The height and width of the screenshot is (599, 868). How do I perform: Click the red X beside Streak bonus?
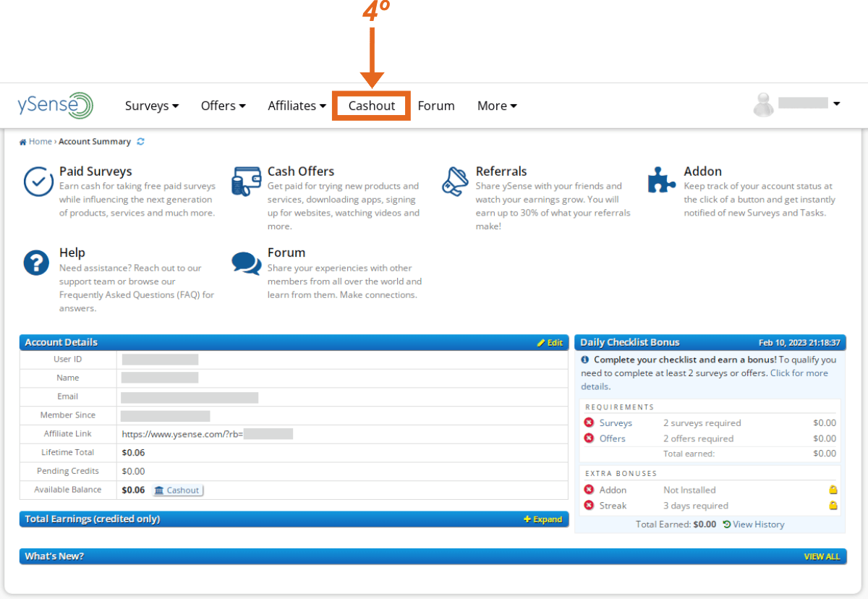click(x=589, y=506)
